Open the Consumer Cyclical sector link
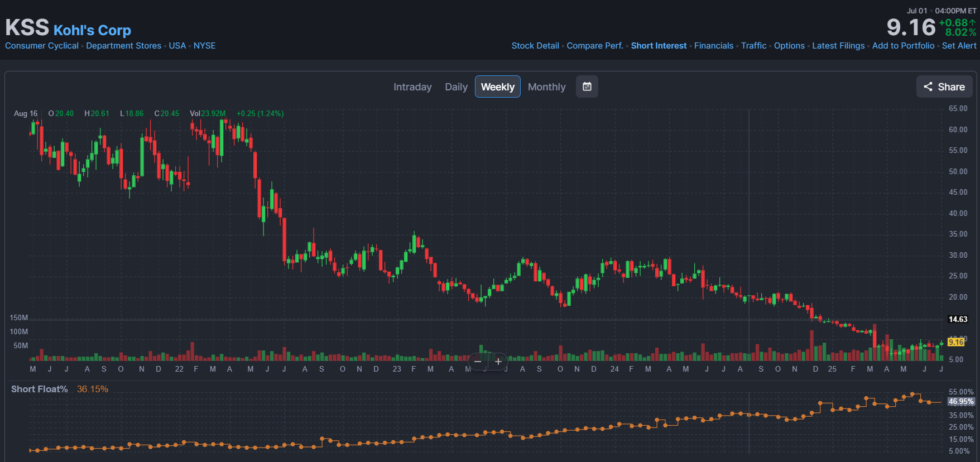This screenshot has width=980, height=462. point(42,46)
